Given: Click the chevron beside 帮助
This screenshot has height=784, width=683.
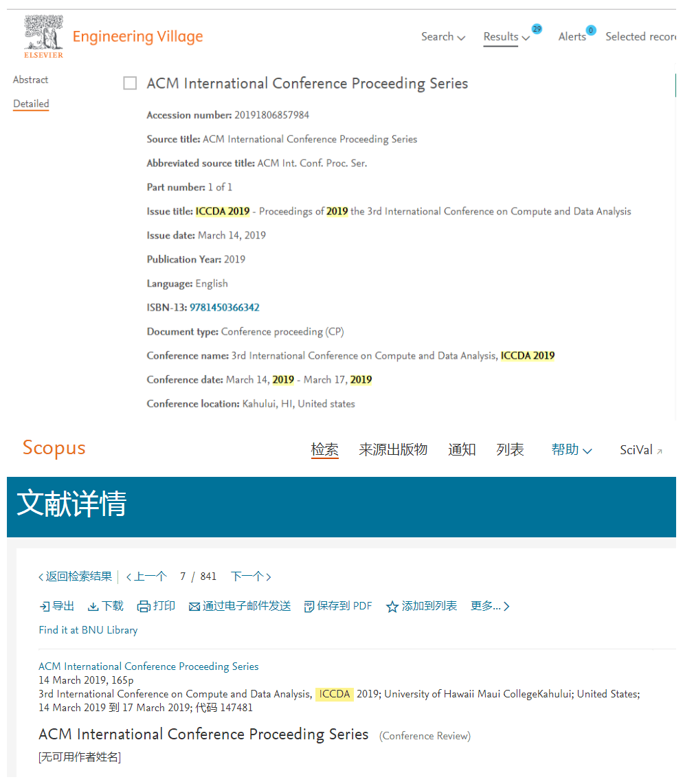Looking at the screenshot, I should click(587, 451).
